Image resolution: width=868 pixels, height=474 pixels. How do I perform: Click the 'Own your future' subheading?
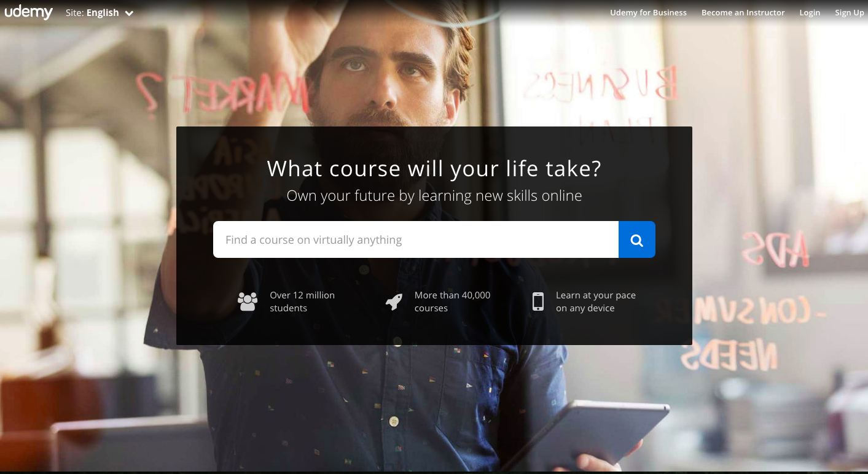[x=434, y=196]
